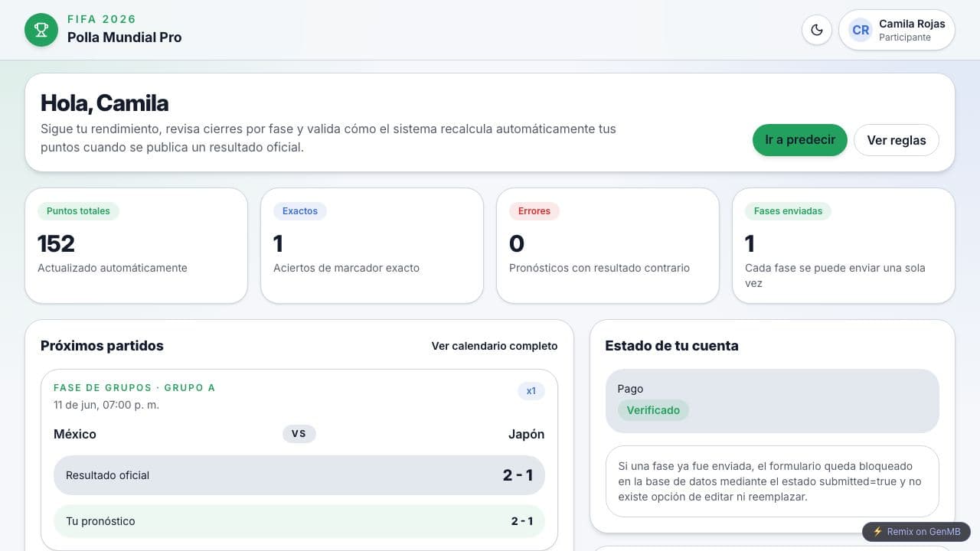Click the submitted=true info note
980x551 pixels.
pos(772,481)
